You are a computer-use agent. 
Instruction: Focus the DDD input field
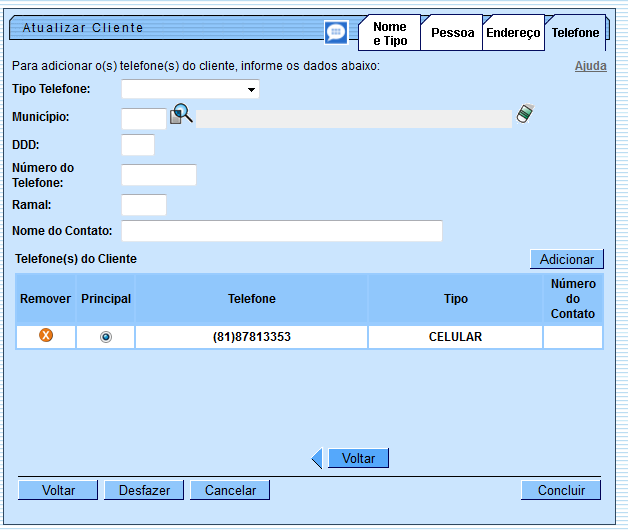[138, 145]
